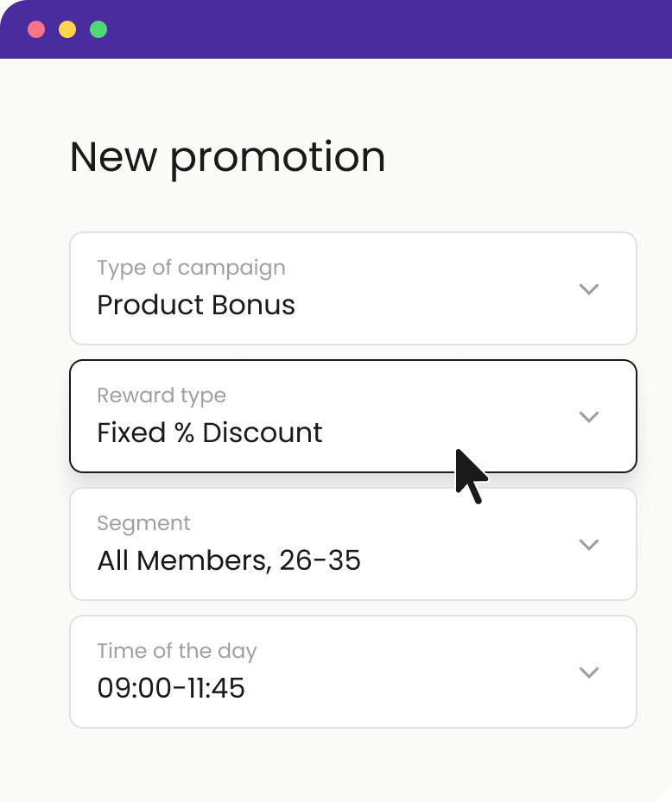
Task: Open the 09:00-11:45 time range selector
Action: [171, 688]
